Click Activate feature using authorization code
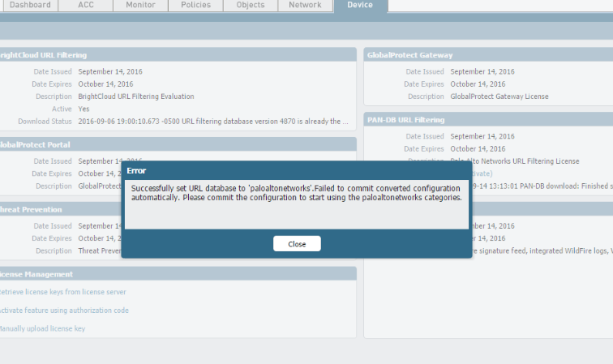Screen dimensions: 613x364 click(64, 310)
